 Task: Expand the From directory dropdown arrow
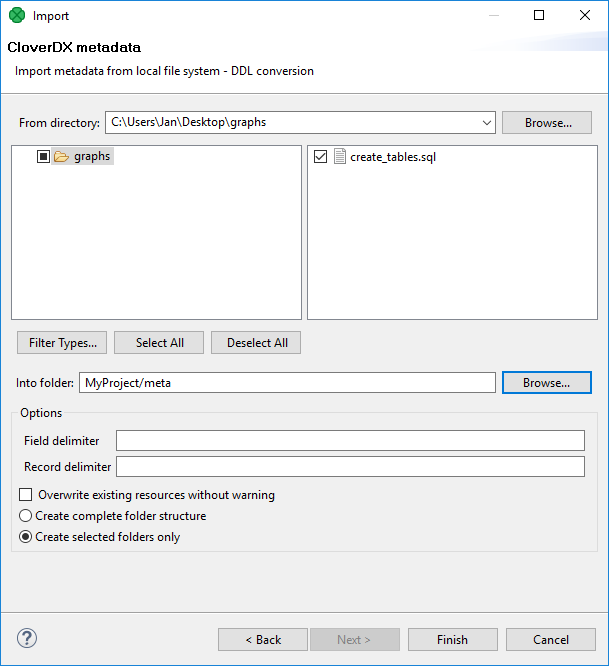(x=487, y=123)
